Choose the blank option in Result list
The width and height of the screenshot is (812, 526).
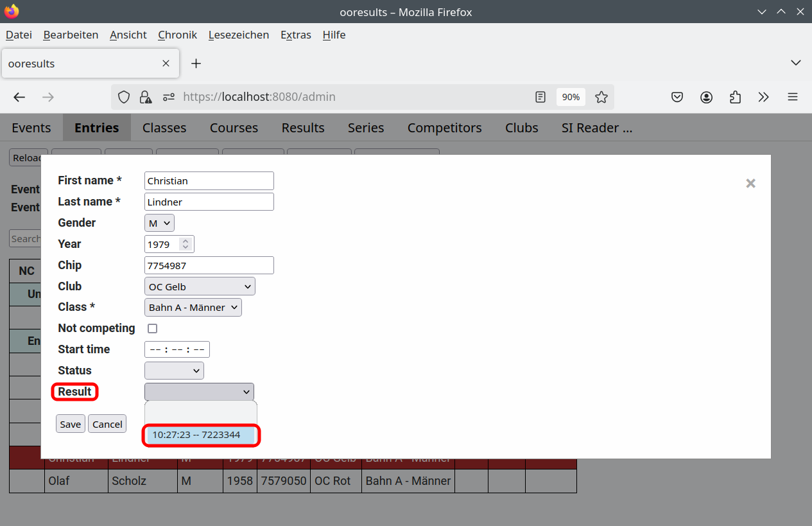pos(201,414)
